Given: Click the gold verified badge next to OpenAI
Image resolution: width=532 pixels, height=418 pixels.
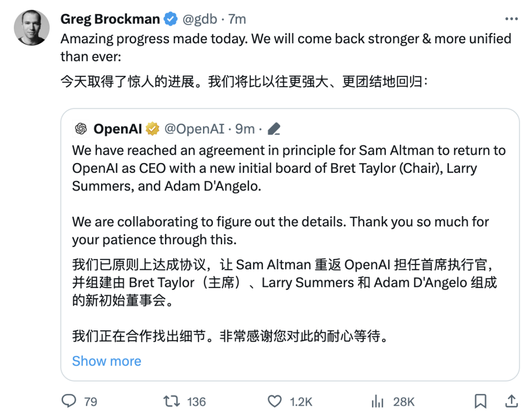Looking at the screenshot, I should pyautogui.click(x=153, y=129).
